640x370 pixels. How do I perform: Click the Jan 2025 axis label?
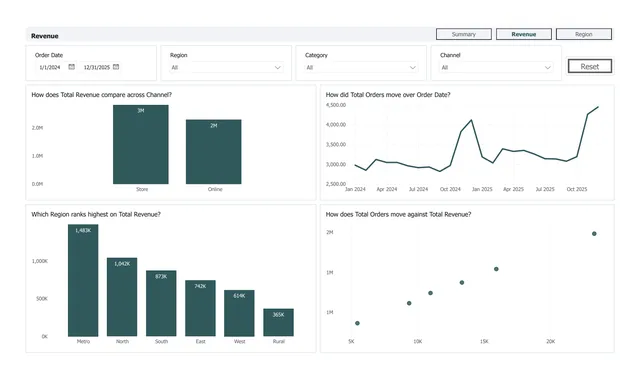482,189
